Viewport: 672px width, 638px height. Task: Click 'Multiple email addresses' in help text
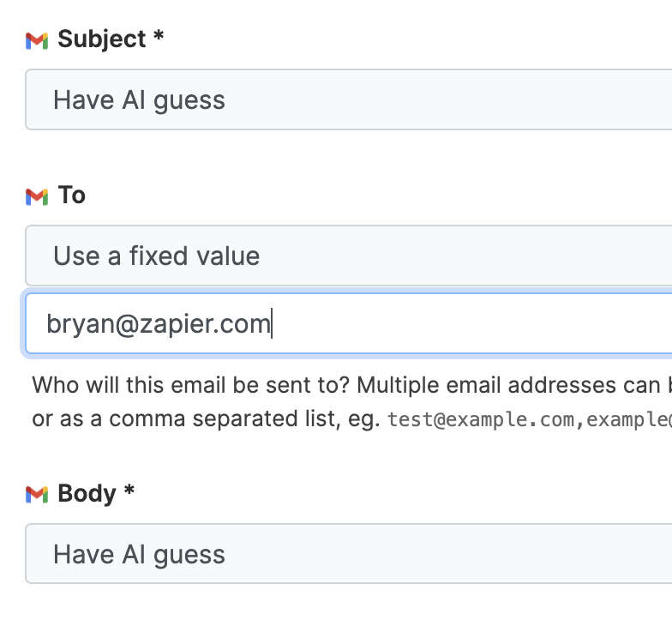tap(429, 385)
